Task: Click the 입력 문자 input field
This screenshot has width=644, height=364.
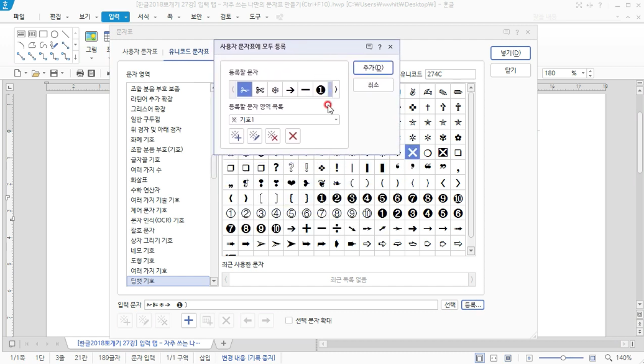Action: pos(291,305)
